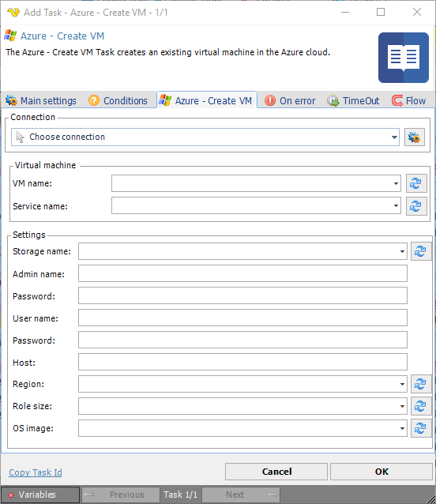Screen dimensions: 436x504
Task: Open the help book icon
Action: click(404, 58)
